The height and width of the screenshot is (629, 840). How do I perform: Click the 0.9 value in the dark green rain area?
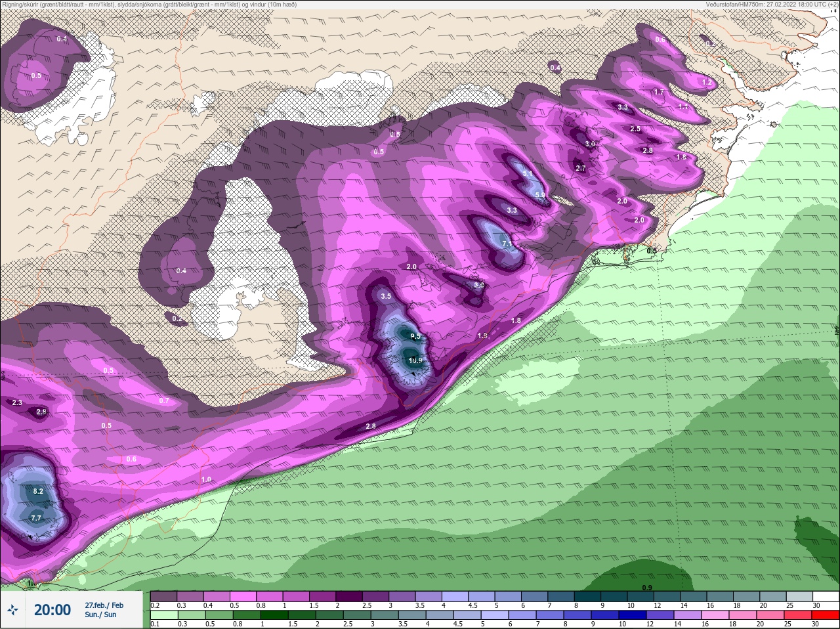[647, 588]
